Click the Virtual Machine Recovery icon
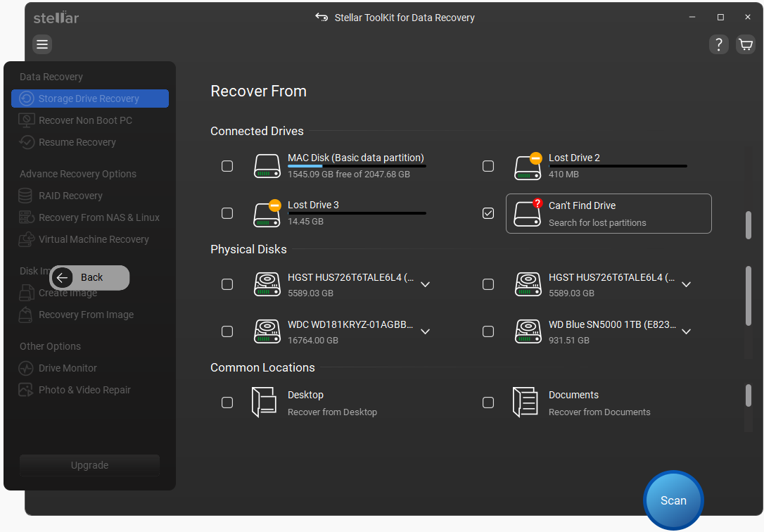The width and height of the screenshot is (764, 532). [x=26, y=239]
